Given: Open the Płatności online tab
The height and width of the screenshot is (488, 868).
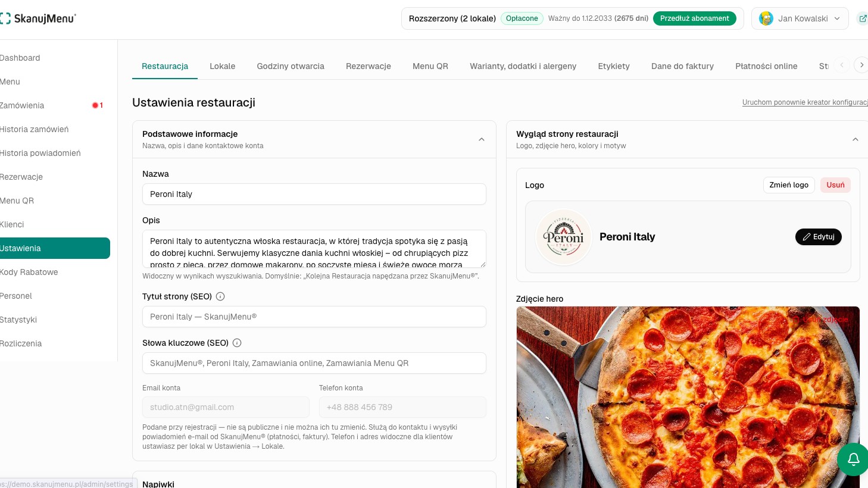Looking at the screenshot, I should [766, 66].
